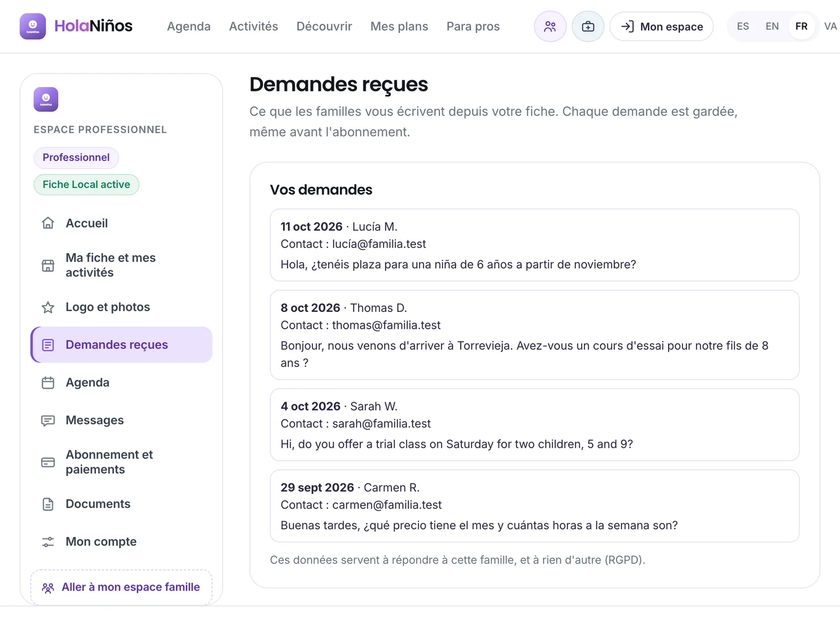Open the request from Thomas D.
This screenshot has width=840, height=618.
point(534,335)
